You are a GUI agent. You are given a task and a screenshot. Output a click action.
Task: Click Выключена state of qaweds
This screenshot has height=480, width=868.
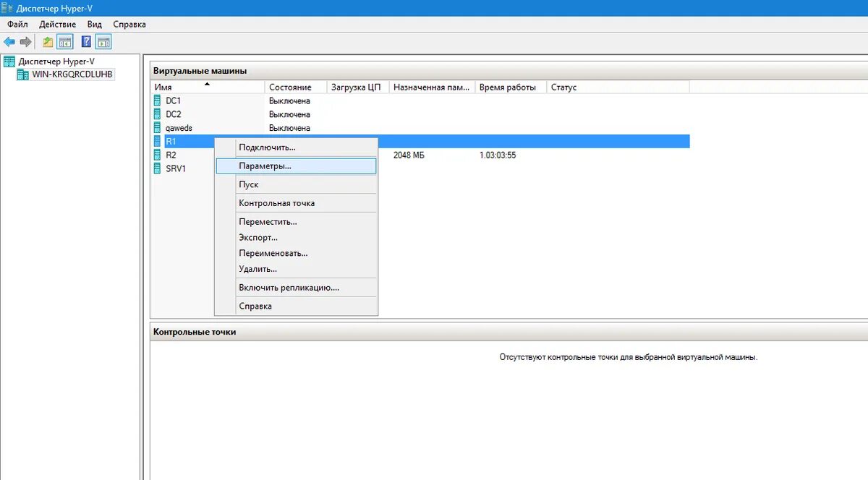[289, 128]
